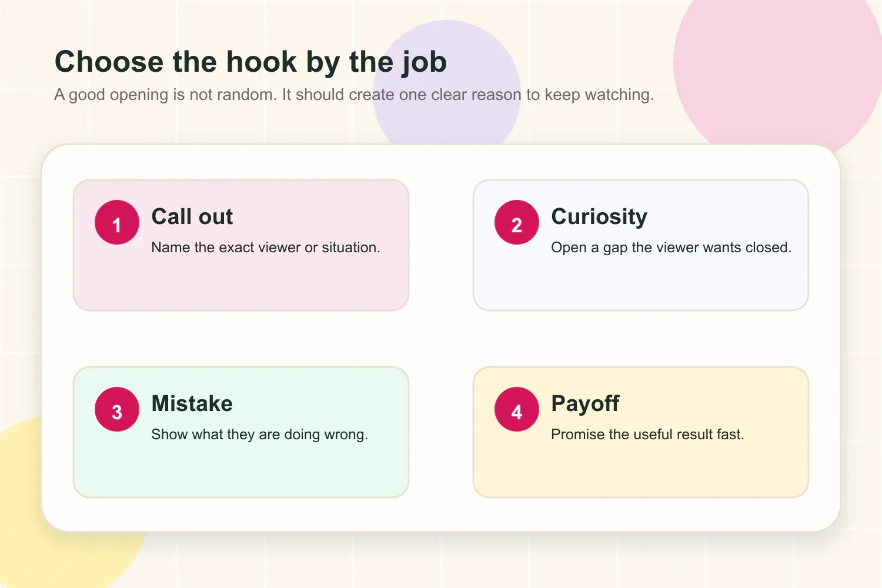This screenshot has width=882, height=588.
Task: Click "Show what they are doing wrong." text
Action: click(x=260, y=435)
